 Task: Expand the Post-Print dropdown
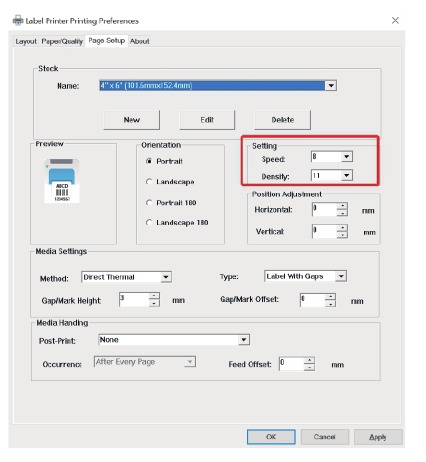[x=244, y=340]
